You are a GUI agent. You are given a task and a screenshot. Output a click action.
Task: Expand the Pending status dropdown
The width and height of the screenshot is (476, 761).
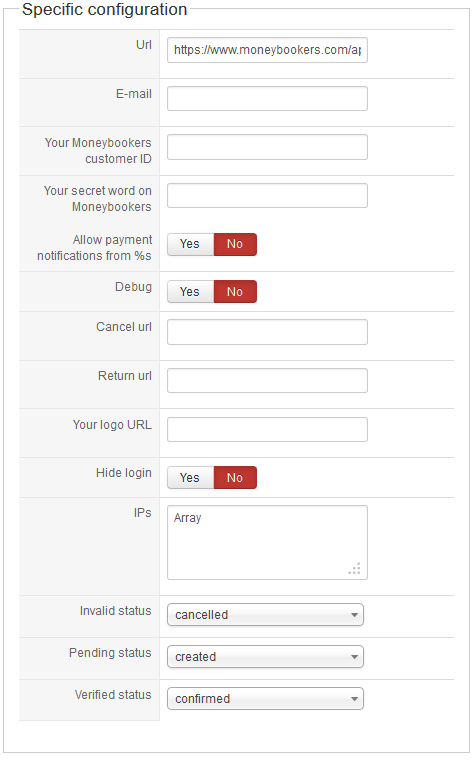[265, 657]
